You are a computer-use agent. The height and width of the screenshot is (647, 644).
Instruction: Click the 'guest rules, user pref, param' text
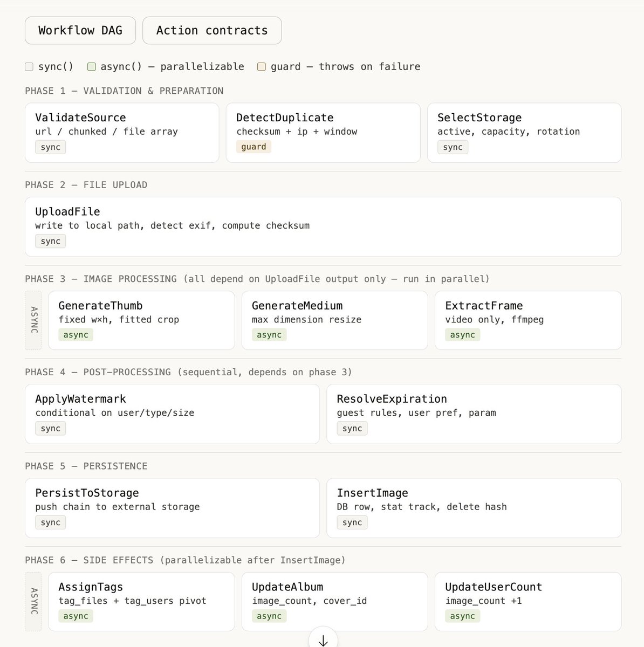pyautogui.click(x=416, y=413)
